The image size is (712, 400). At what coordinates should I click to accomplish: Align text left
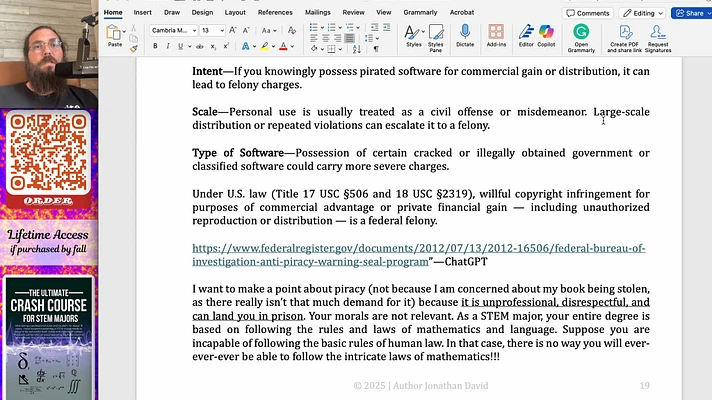point(314,39)
